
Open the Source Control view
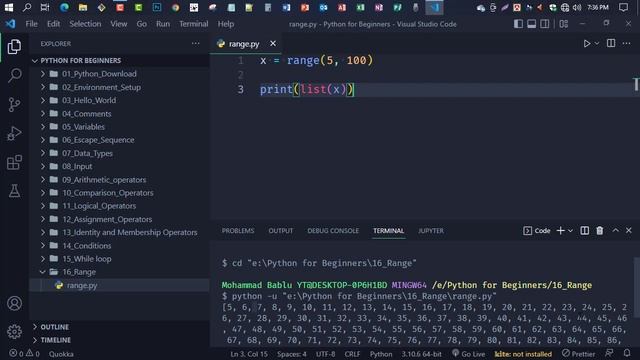pos(14,104)
